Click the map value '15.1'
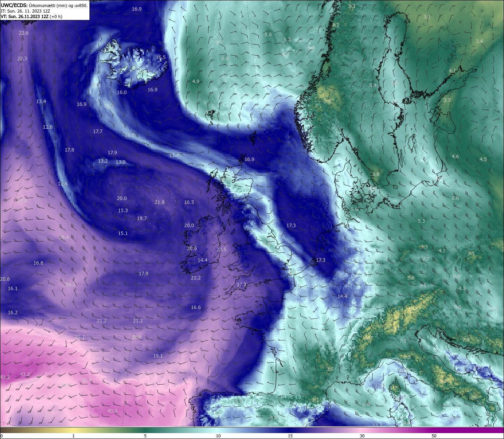The width and height of the screenshot is (504, 439). pyautogui.click(x=123, y=233)
